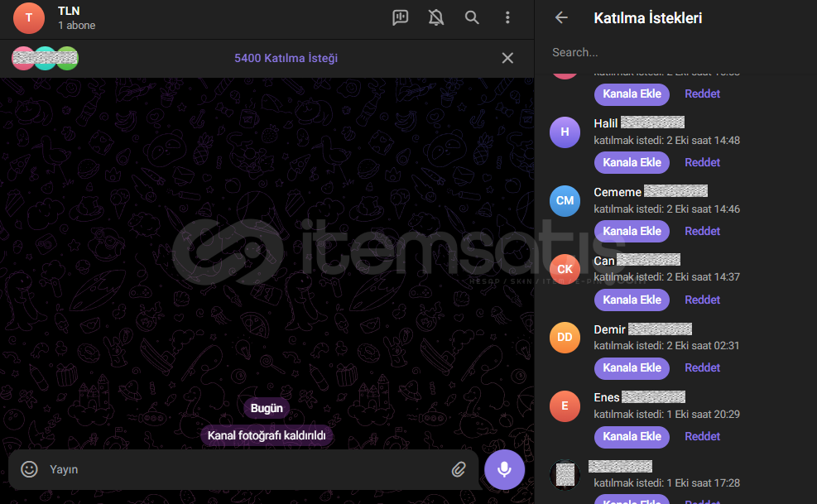Image resolution: width=817 pixels, height=504 pixels.
Task: Dismiss the 5400 Katılma İsteği banner
Action: 507,58
